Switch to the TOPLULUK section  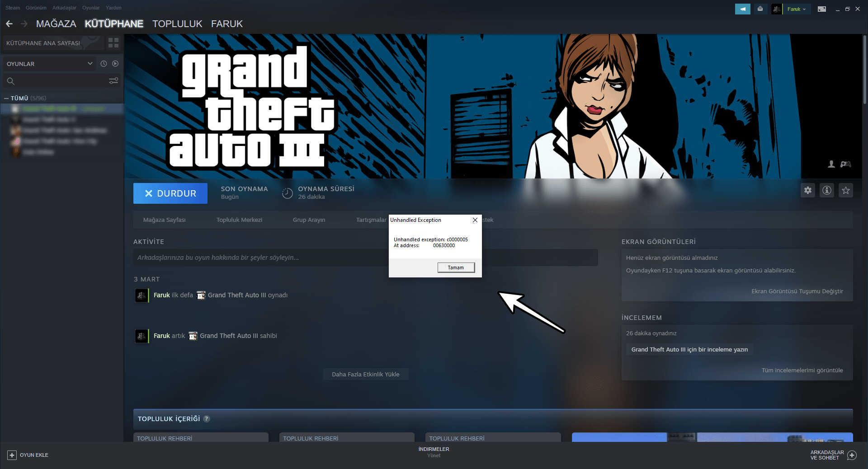(x=177, y=23)
